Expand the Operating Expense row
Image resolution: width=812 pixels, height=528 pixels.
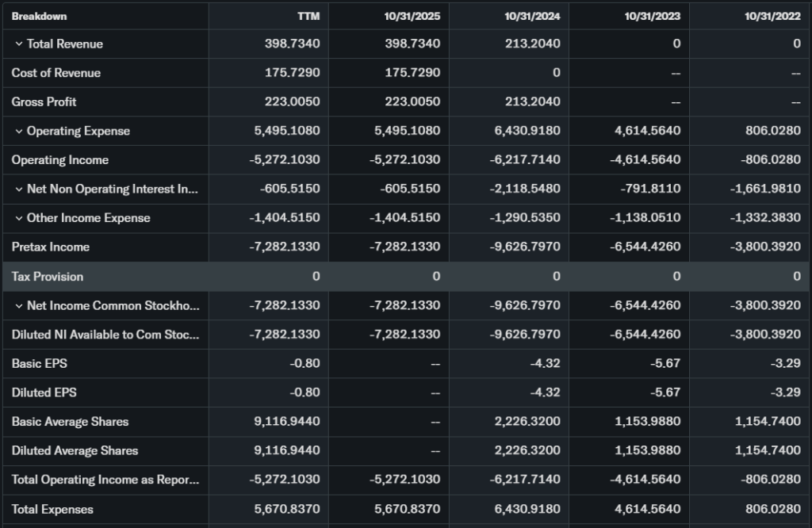19,132
